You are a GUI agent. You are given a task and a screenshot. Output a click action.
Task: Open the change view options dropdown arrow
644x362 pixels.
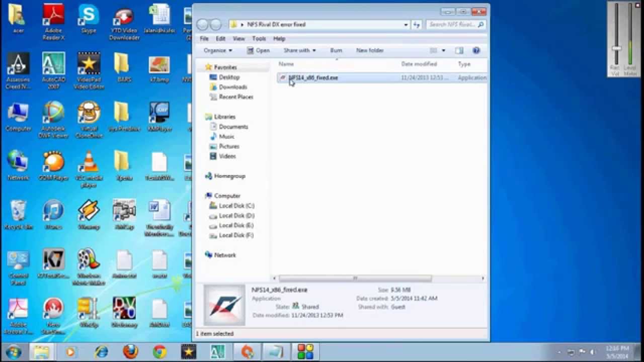(x=443, y=50)
